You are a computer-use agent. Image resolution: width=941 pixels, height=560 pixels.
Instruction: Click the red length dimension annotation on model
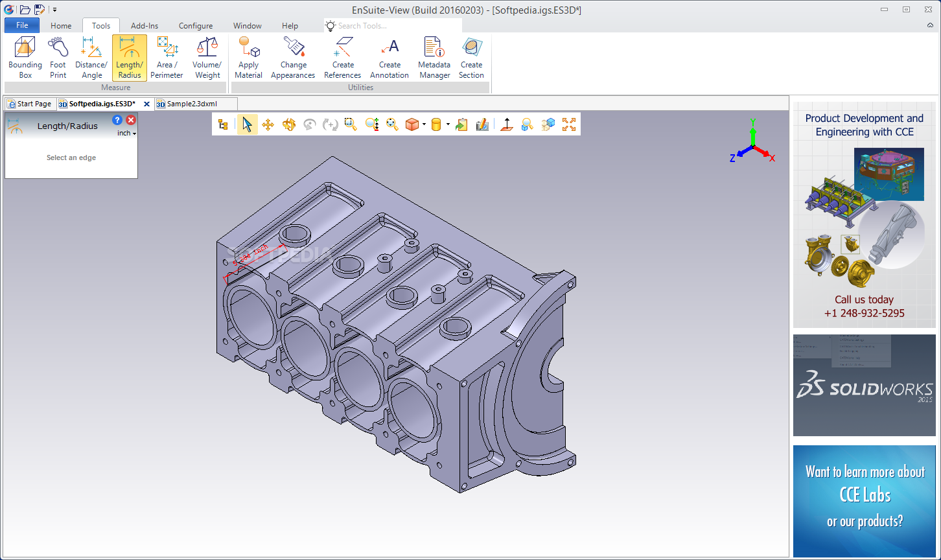pyautogui.click(x=254, y=264)
